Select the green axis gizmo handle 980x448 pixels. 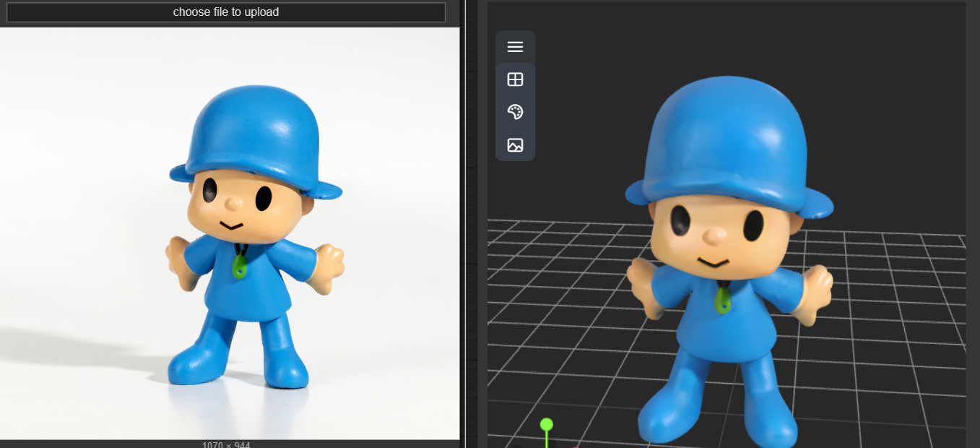(547, 424)
